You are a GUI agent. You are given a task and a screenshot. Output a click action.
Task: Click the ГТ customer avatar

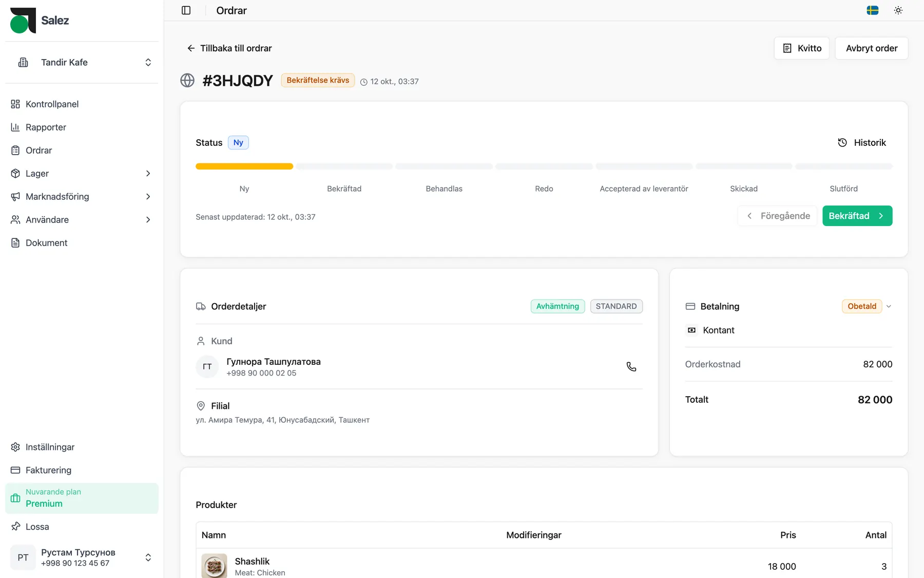(207, 367)
